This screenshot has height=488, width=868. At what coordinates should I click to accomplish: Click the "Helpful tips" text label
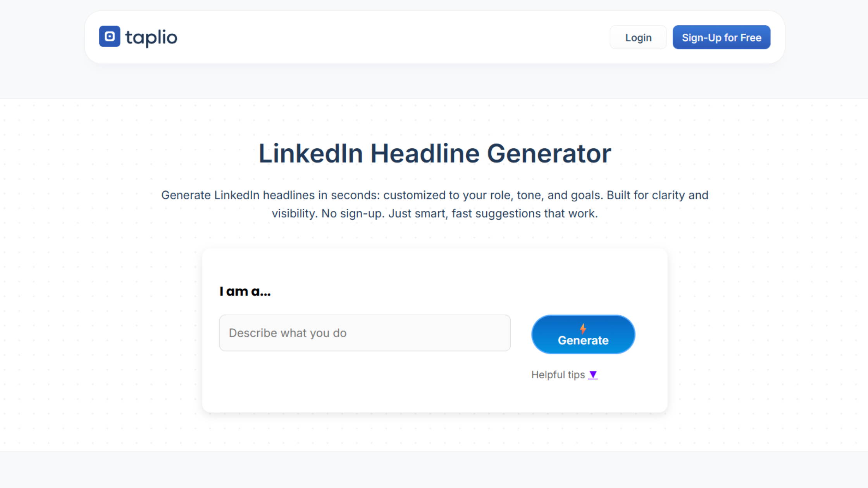[558, 375]
